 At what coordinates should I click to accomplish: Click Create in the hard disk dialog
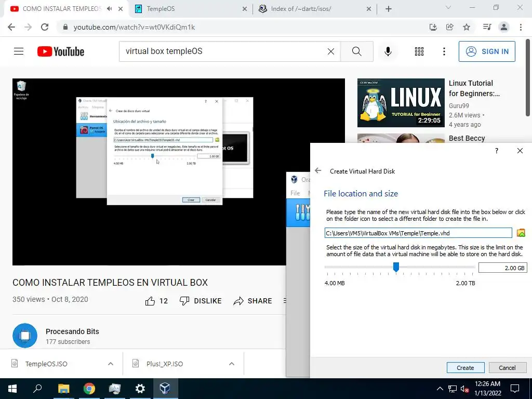[465, 367]
